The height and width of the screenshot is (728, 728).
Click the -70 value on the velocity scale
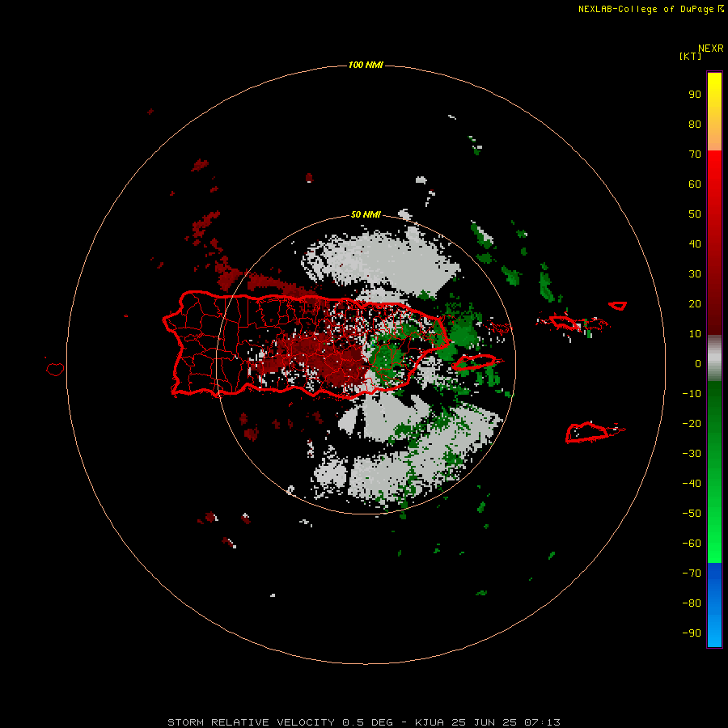(692, 574)
